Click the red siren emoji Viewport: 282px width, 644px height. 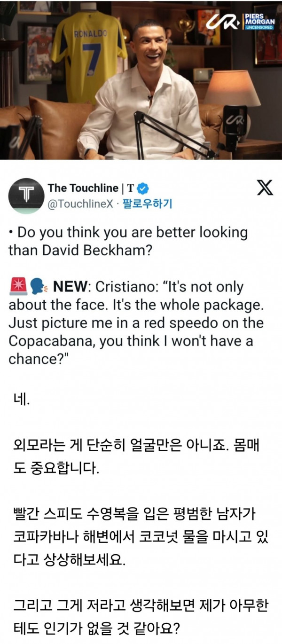click(x=17, y=287)
